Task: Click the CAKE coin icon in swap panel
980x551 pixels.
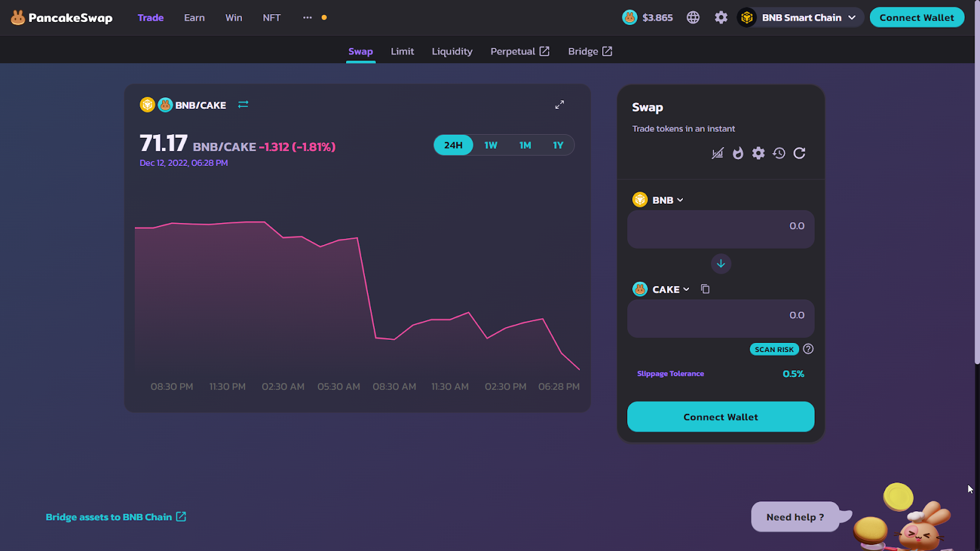Action: (640, 289)
